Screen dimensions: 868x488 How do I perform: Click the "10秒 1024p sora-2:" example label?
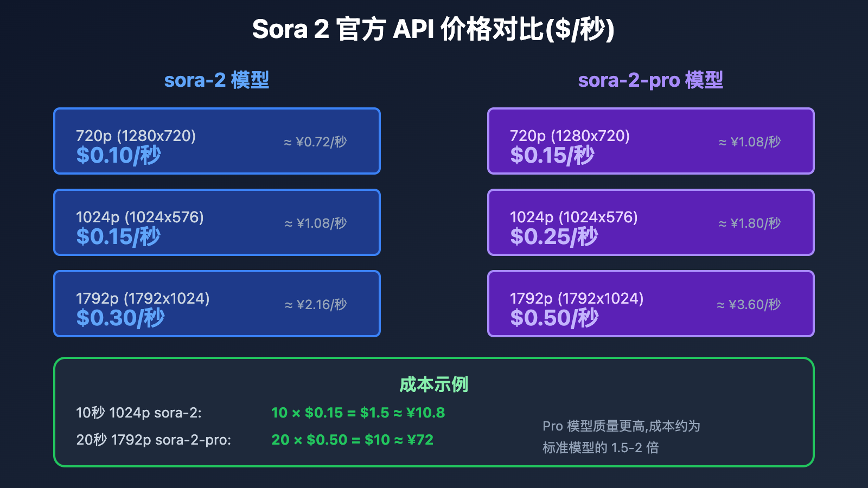[139, 413]
